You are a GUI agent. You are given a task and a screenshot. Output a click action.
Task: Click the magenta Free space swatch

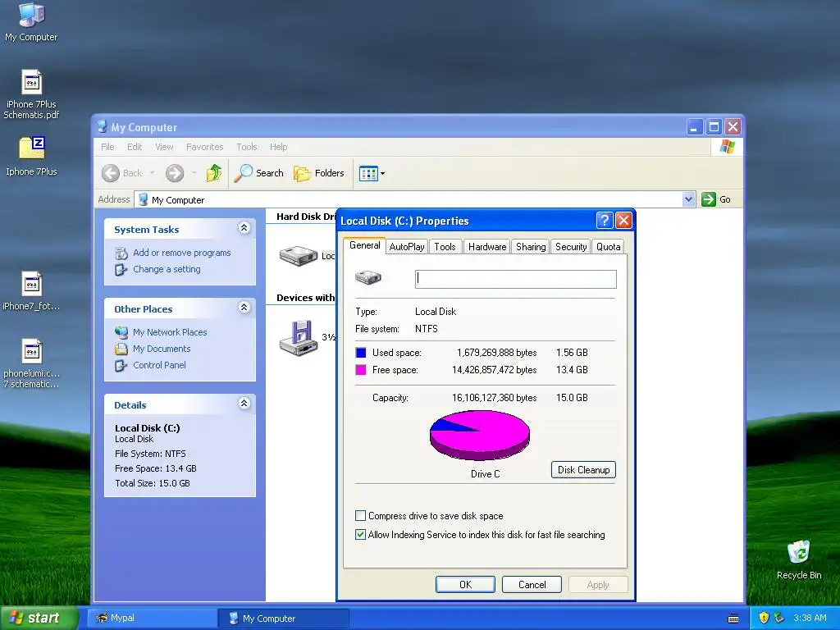361,370
